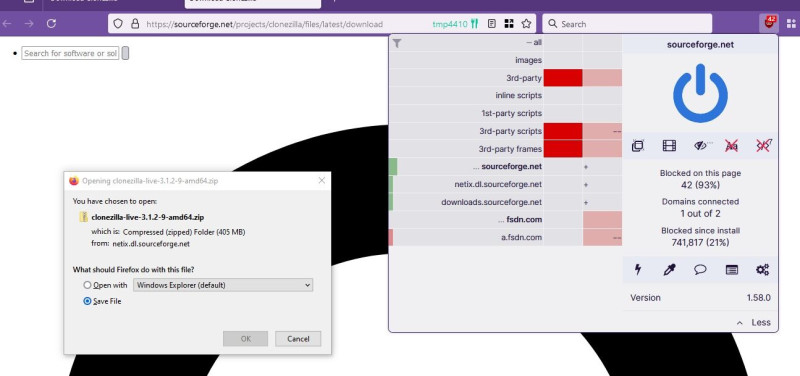Report an issue via the speech bubble icon
This screenshot has width=800, height=376.
click(x=700, y=269)
